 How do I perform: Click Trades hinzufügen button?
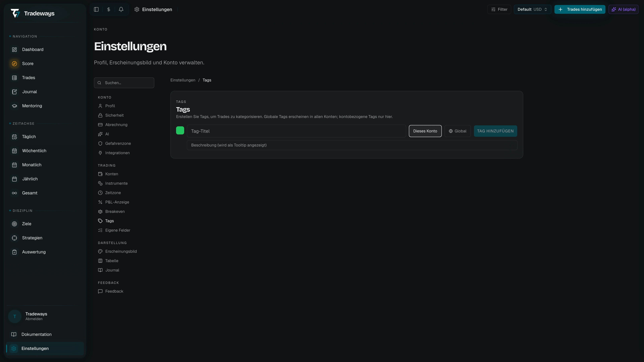coord(580,10)
